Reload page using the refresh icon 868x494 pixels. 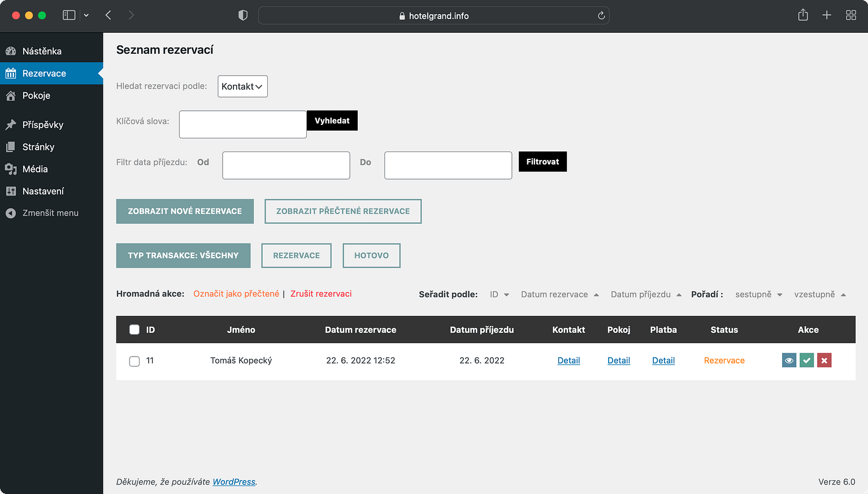click(601, 16)
